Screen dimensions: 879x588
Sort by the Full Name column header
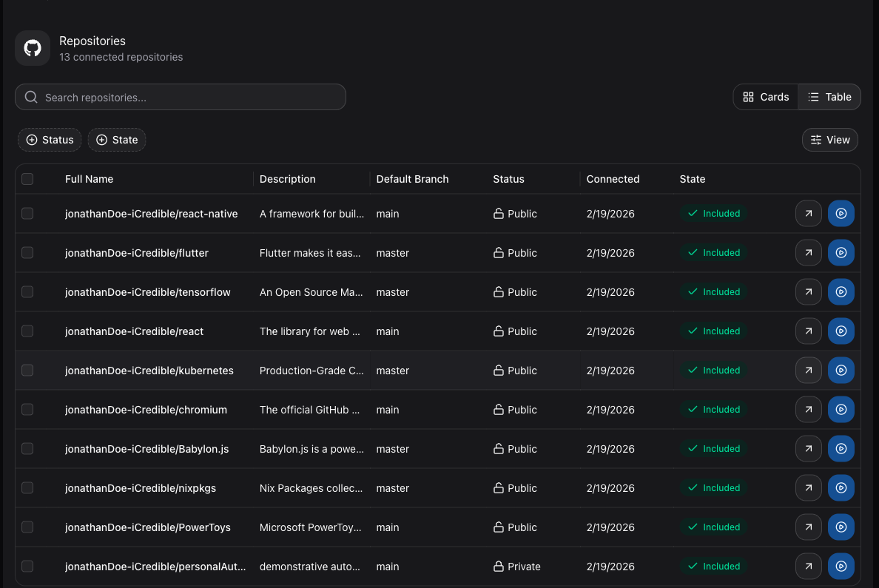point(89,179)
